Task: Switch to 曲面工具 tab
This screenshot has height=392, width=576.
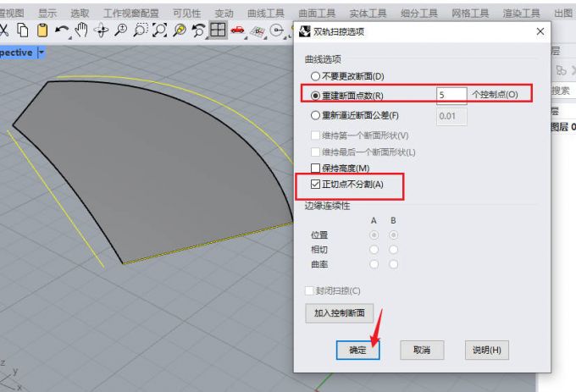Action: [317, 14]
